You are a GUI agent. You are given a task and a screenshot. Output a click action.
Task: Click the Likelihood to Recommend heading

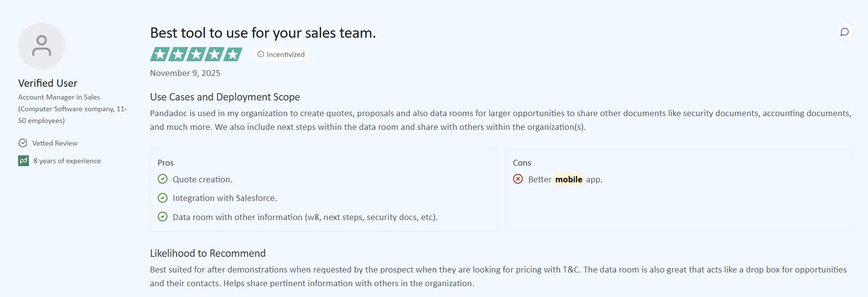tap(208, 253)
